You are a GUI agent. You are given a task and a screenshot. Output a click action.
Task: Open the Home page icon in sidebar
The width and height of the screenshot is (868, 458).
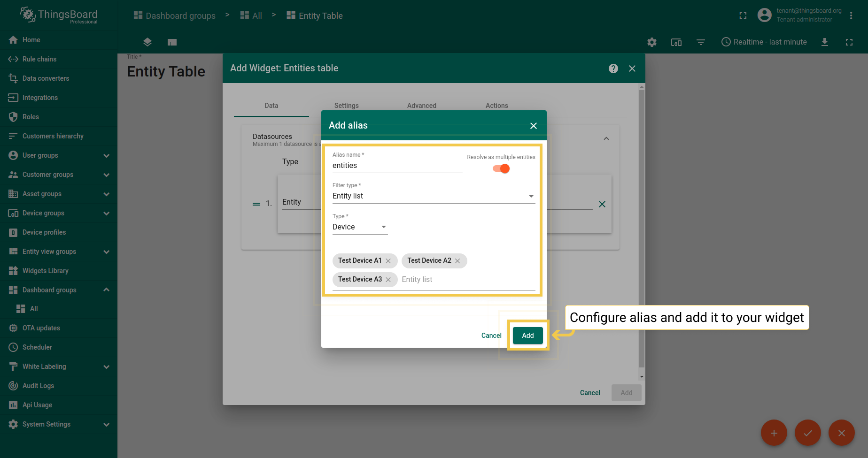coord(13,40)
